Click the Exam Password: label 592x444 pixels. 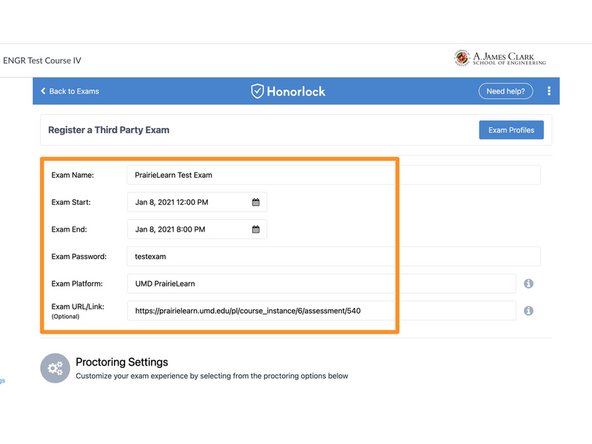79,256
